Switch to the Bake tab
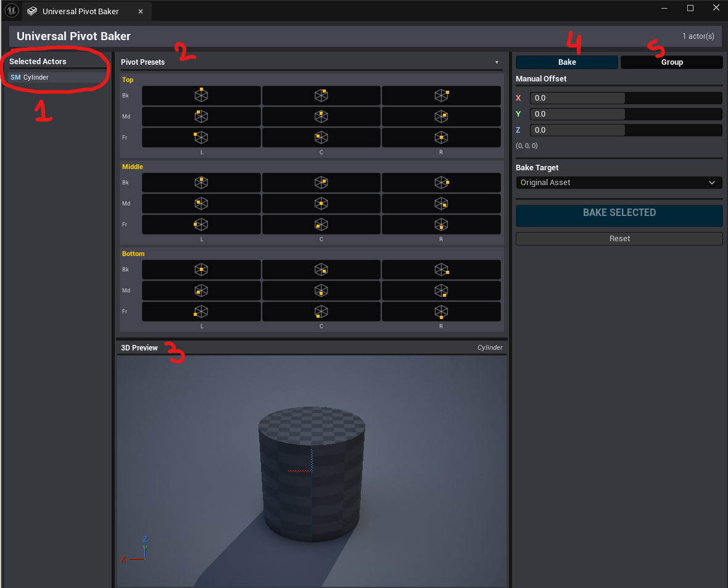This screenshot has width=728, height=588. pyautogui.click(x=567, y=62)
